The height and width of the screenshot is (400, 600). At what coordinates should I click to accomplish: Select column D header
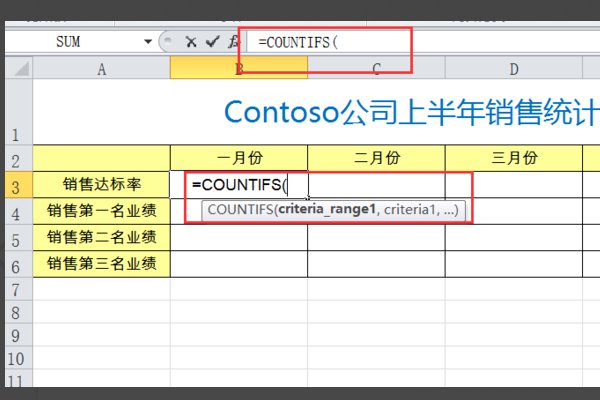514,69
